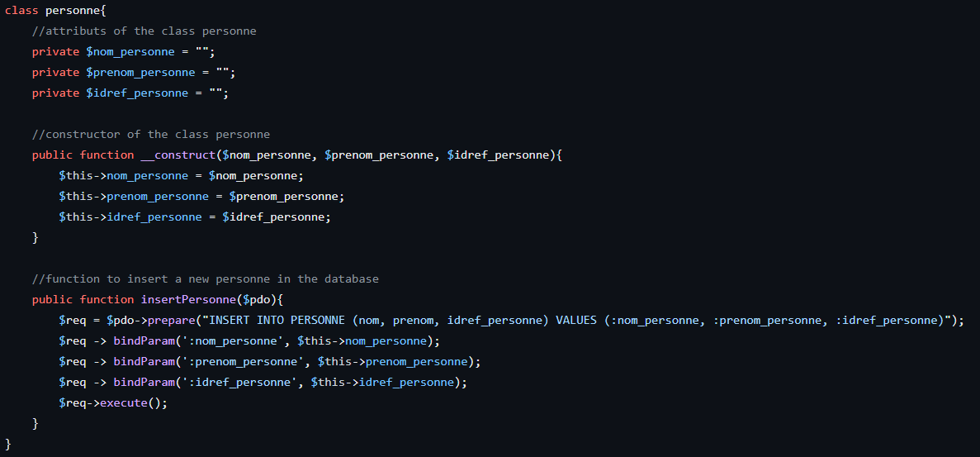Screen dimensions: 980x457
Task: Click bindParam with ':nom_personne' parameter
Action: point(249,340)
